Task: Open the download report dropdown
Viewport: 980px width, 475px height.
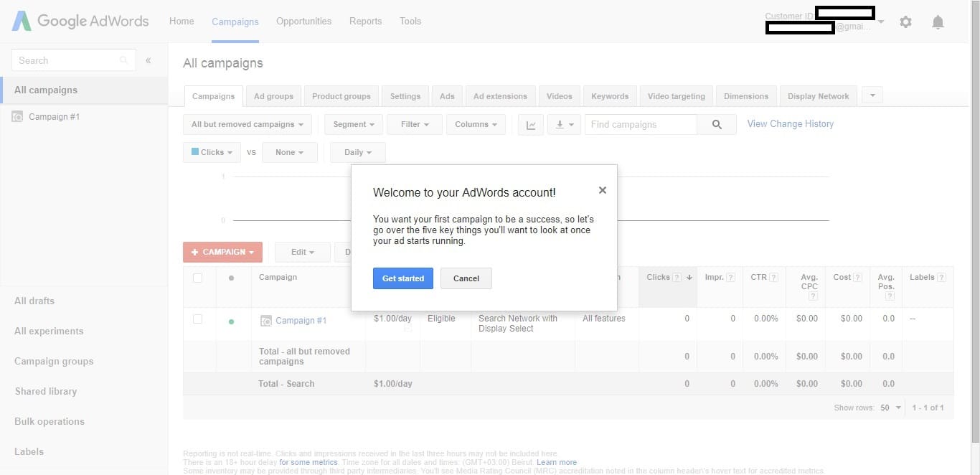Action: coord(565,125)
